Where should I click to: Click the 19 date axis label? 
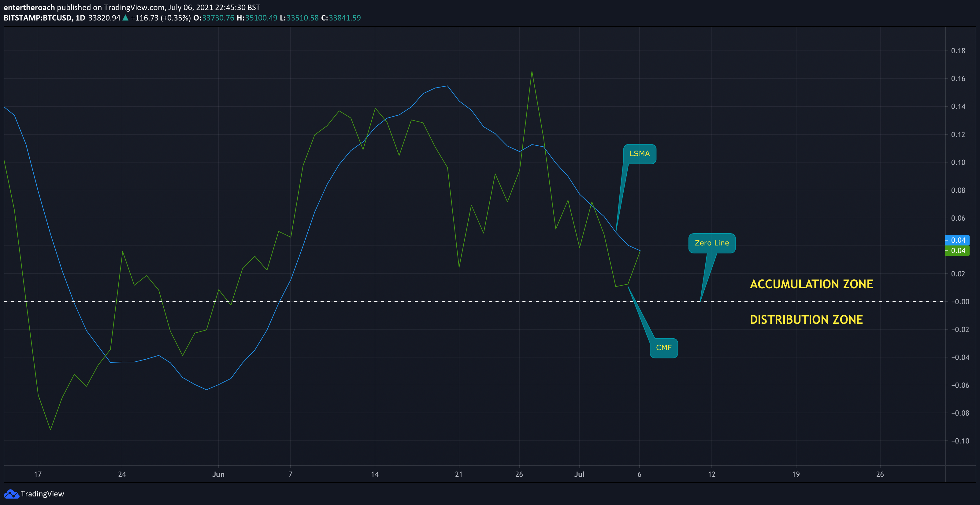(796, 475)
